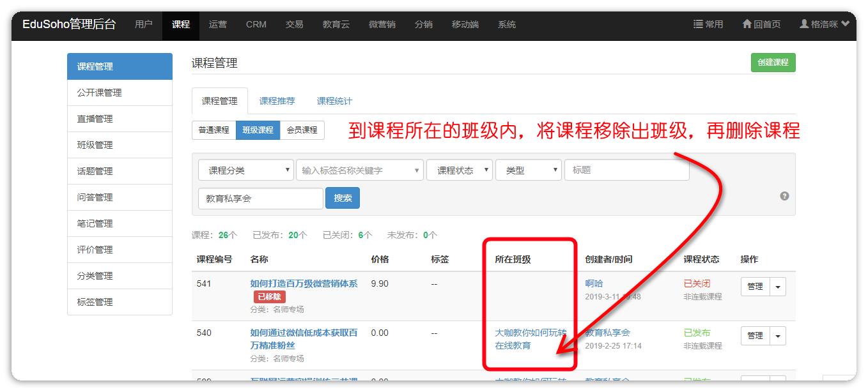The width and height of the screenshot is (868, 392).
Task: Switch to 普通课程 filter
Action: tap(213, 130)
